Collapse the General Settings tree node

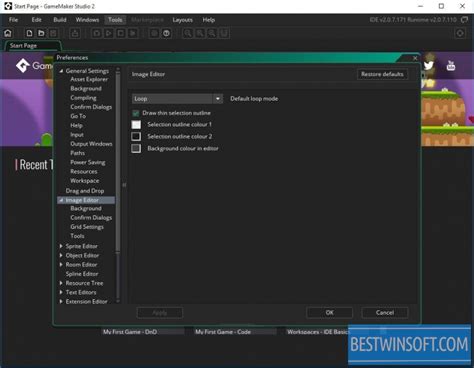coord(61,71)
